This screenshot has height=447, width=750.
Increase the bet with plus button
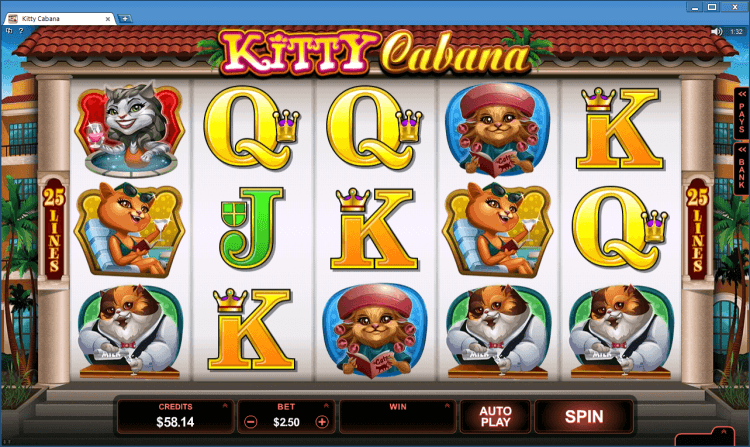coord(322,422)
